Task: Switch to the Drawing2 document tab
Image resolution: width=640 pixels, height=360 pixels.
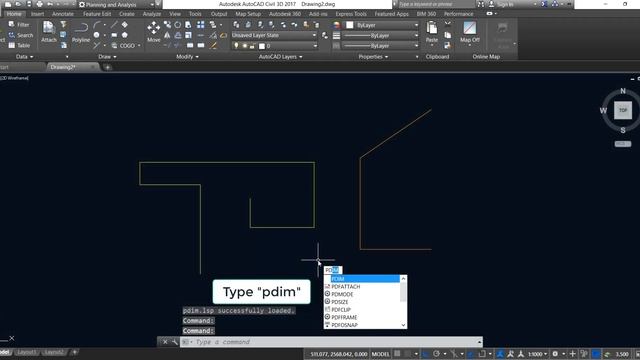Action: (63, 67)
